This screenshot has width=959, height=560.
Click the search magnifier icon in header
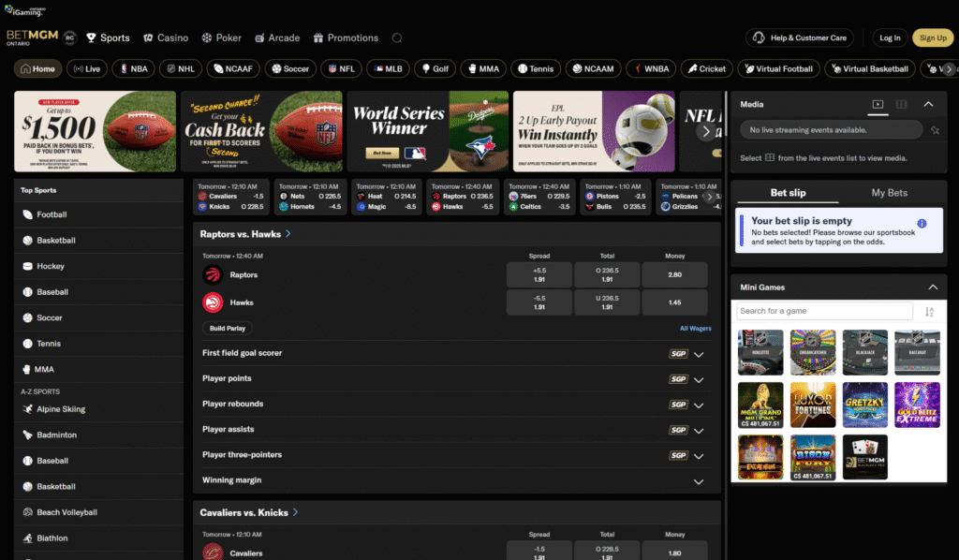click(x=397, y=38)
